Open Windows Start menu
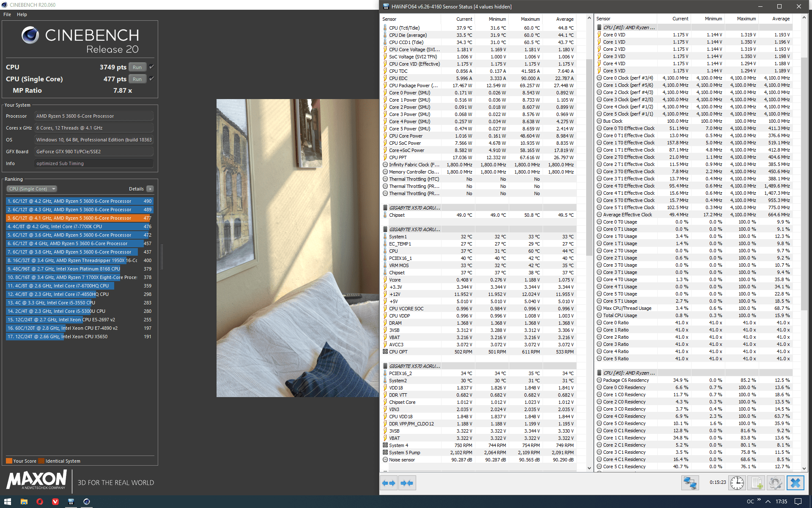This screenshot has height=508, width=812. (x=8, y=502)
